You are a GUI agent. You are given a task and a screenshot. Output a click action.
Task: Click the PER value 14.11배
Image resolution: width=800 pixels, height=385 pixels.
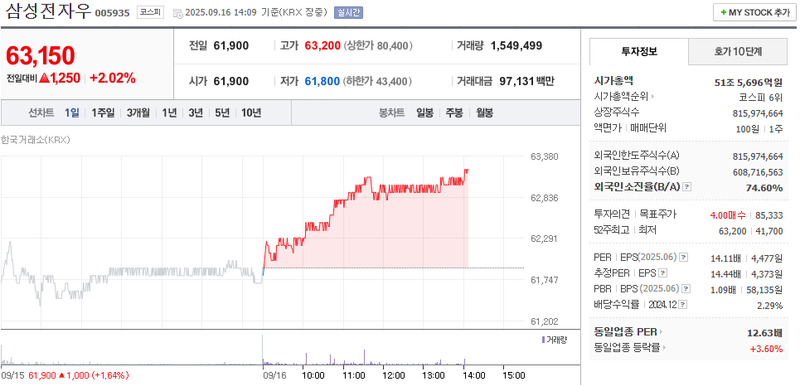click(726, 258)
